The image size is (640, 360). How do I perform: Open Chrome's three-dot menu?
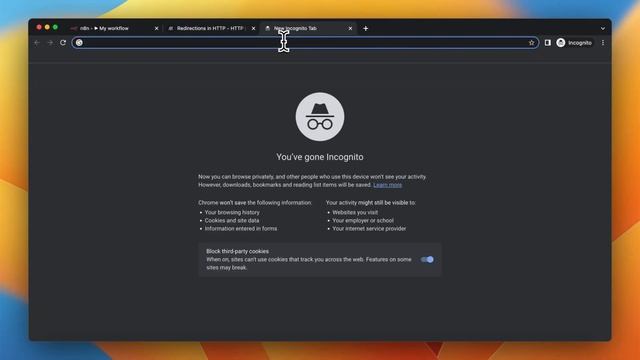pyautogui.click(x=603, y=42)
